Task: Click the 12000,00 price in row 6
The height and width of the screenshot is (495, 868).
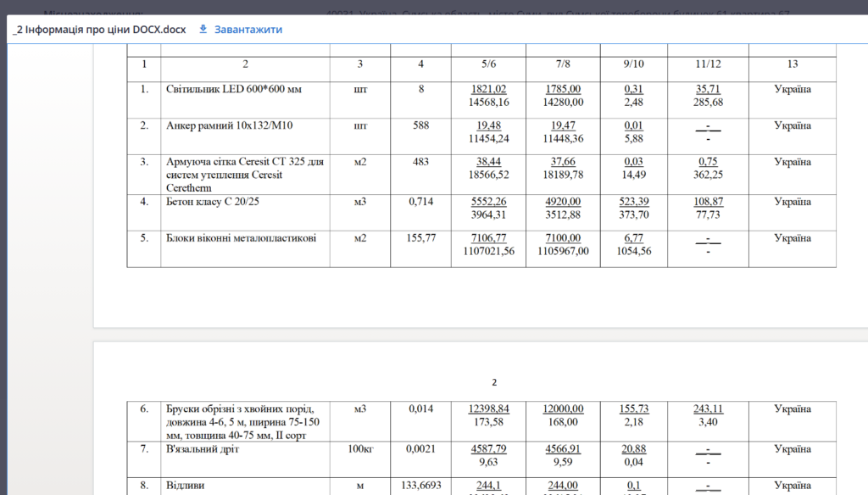Action: click(x=563, y=409)
